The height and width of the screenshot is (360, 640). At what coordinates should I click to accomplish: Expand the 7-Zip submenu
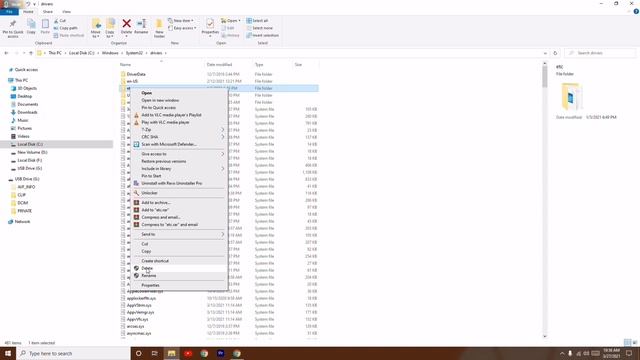[x=179, y=130]
